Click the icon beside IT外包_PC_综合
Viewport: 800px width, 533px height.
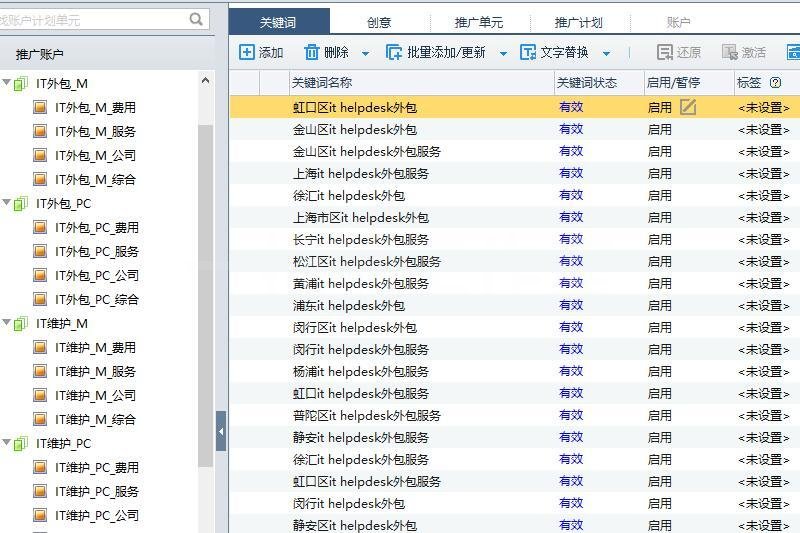(x=40, y=299)
